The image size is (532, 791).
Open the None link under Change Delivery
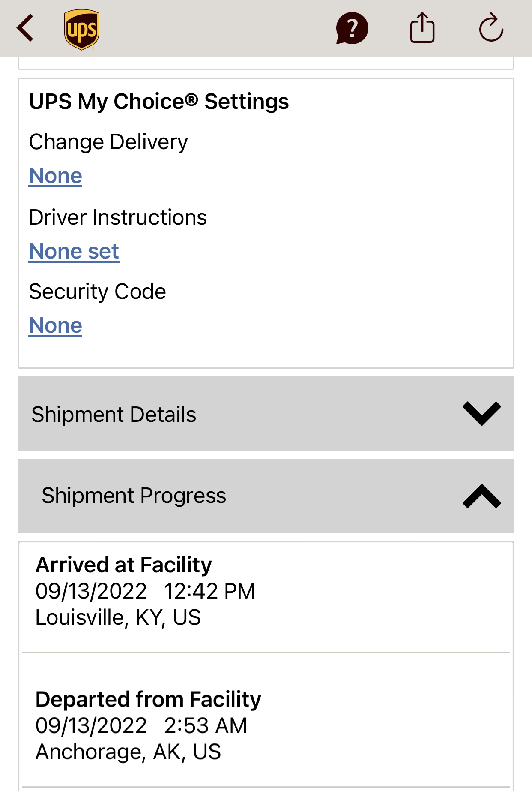(x=56, y=176)
